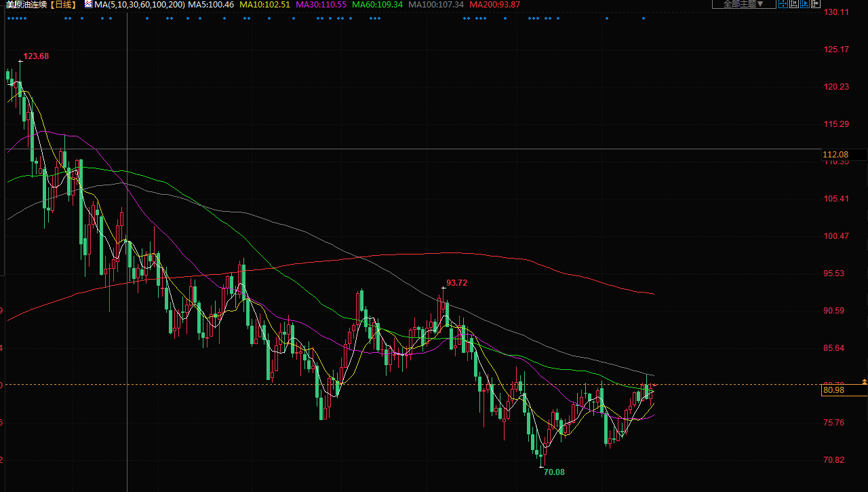Click the yellow MA10:102.51 legend

coord(264,5)
